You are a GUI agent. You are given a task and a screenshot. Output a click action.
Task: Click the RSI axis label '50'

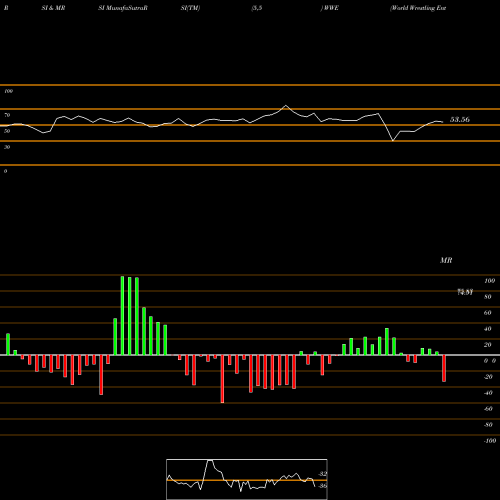pos(7,131)
